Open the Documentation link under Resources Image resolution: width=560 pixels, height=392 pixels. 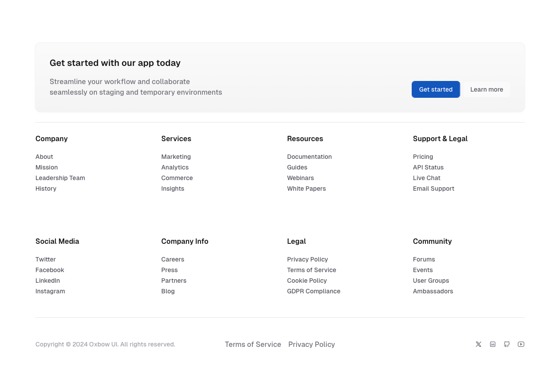(309, 157)
